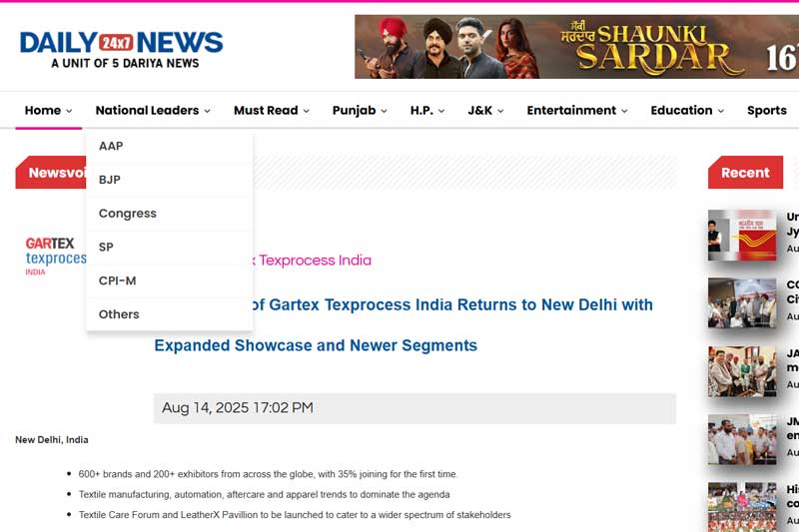
Task: Toggle the National Leaders dropdown chevron
Action: tap(208, 111)
